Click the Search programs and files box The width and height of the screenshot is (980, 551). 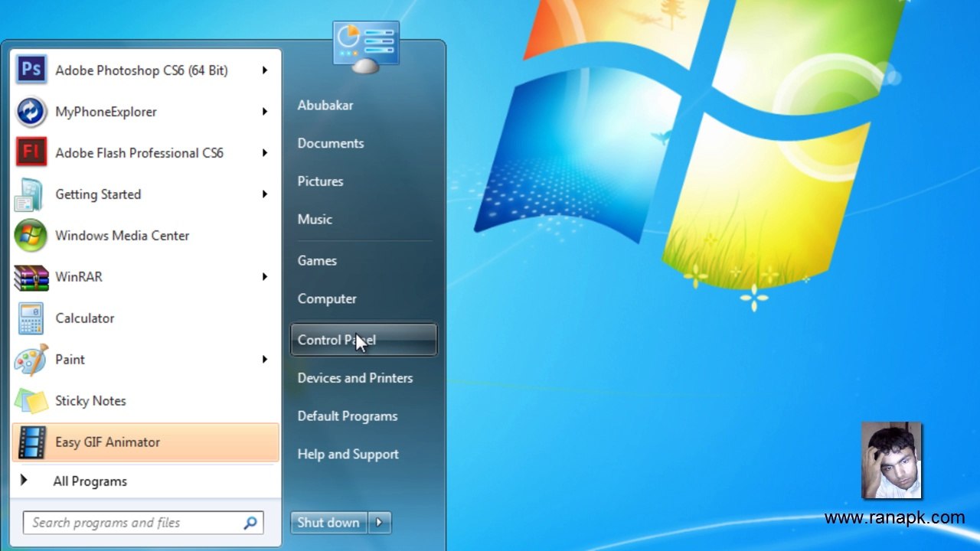(x=143, y=523)
